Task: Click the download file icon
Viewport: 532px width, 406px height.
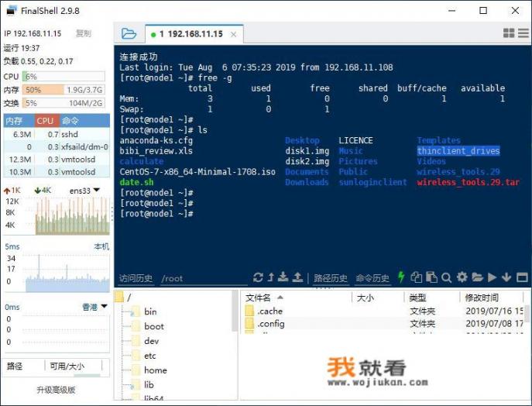Action: 283,277
